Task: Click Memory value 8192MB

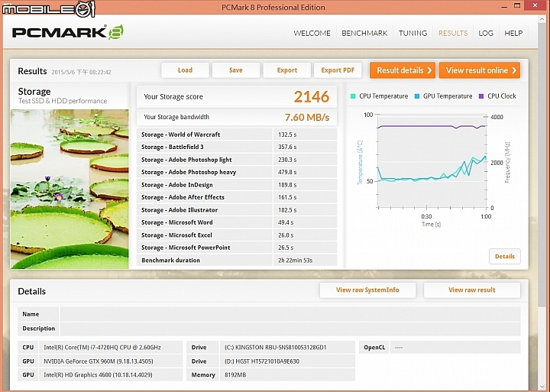Action: pyautogui.click(x=287, y=374)
